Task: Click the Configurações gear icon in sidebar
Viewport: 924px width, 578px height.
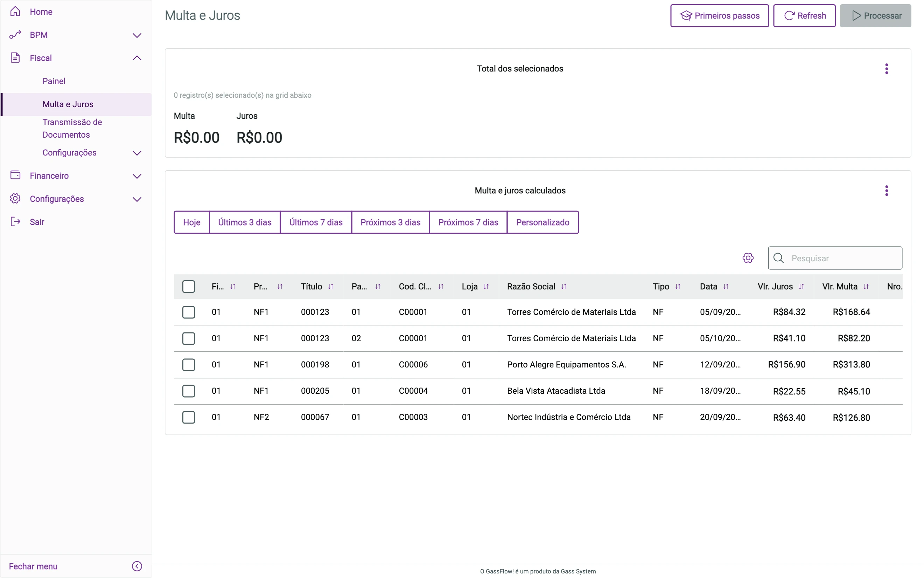Action: (15, 198)
